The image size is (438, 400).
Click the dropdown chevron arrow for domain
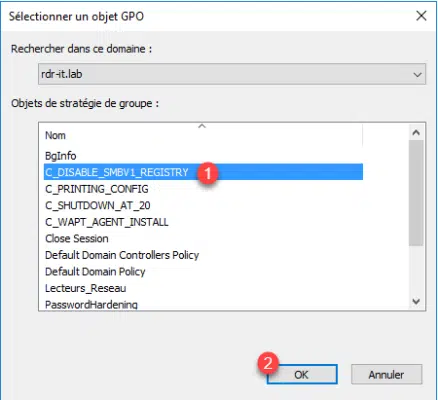click(x=417, y=75)
